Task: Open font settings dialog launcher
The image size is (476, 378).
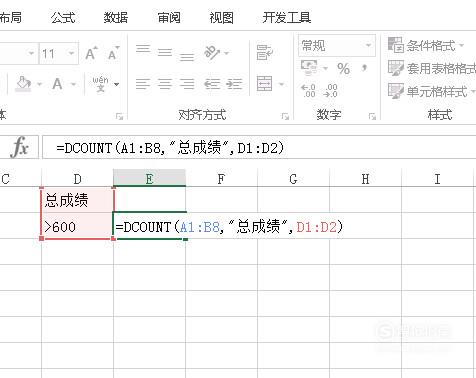Action: pos(119,116)
